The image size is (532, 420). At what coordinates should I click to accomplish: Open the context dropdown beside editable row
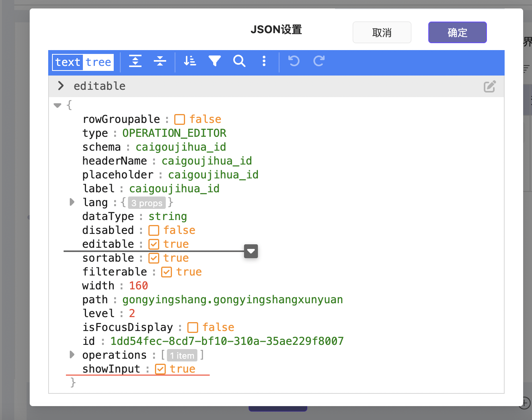[x=251, y=251]
